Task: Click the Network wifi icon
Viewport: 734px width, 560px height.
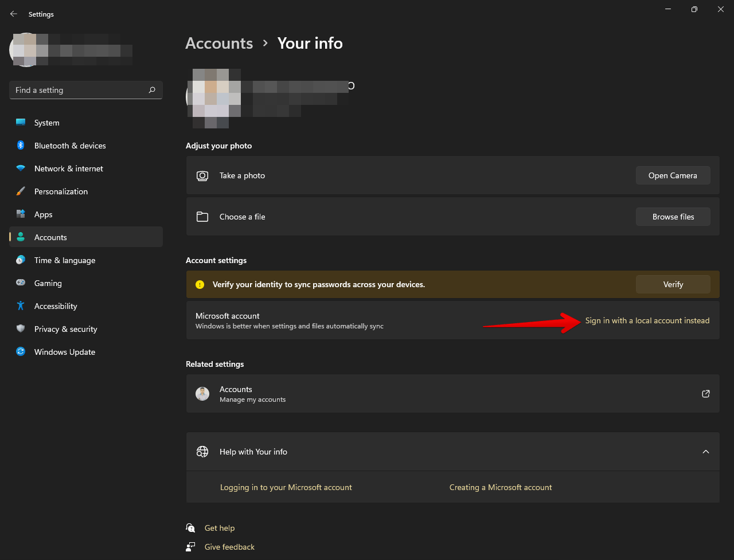Action: pyautogui.click(x=21, y=169)
